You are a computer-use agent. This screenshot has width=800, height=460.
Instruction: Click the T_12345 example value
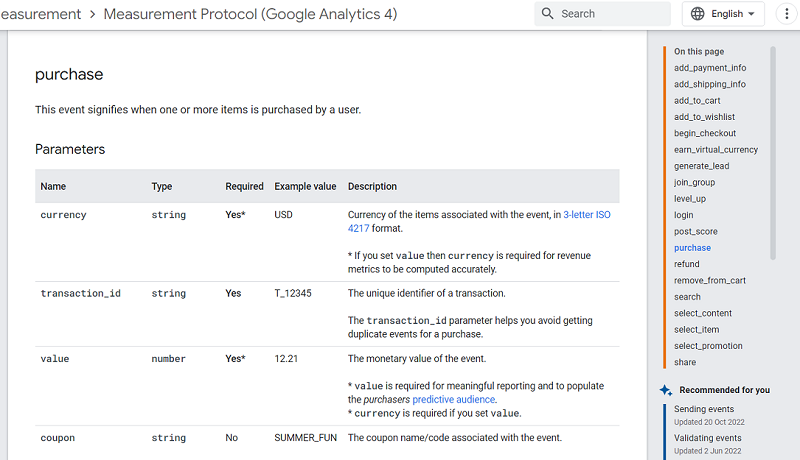[292, 293]
